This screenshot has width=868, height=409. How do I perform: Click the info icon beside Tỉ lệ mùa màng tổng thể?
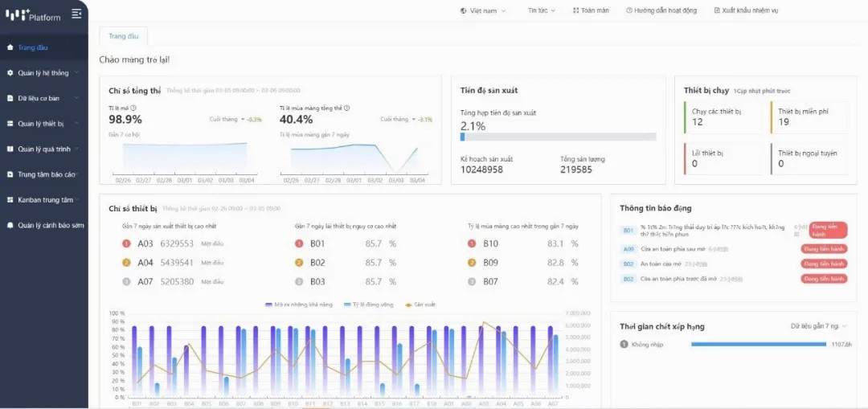(347, 108)
